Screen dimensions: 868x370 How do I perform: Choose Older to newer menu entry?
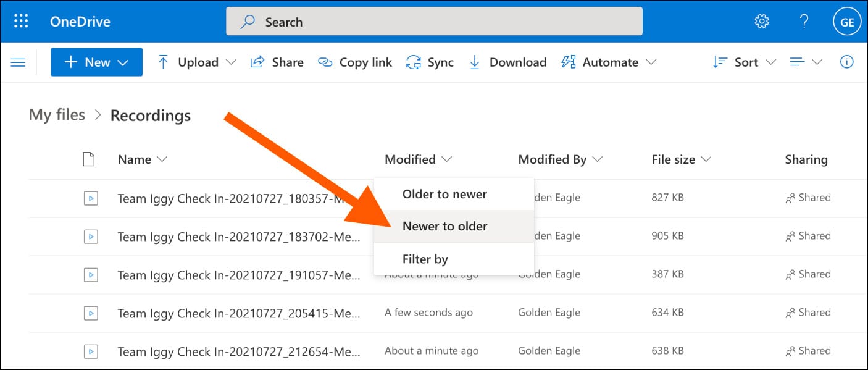coord(444,194)
